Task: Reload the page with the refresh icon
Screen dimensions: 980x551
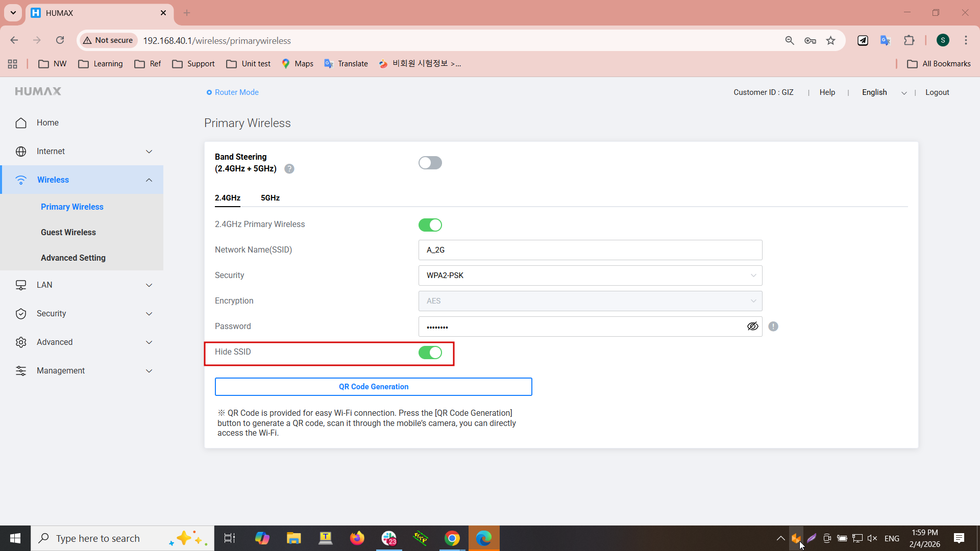Action: click(x=60, y=40)
